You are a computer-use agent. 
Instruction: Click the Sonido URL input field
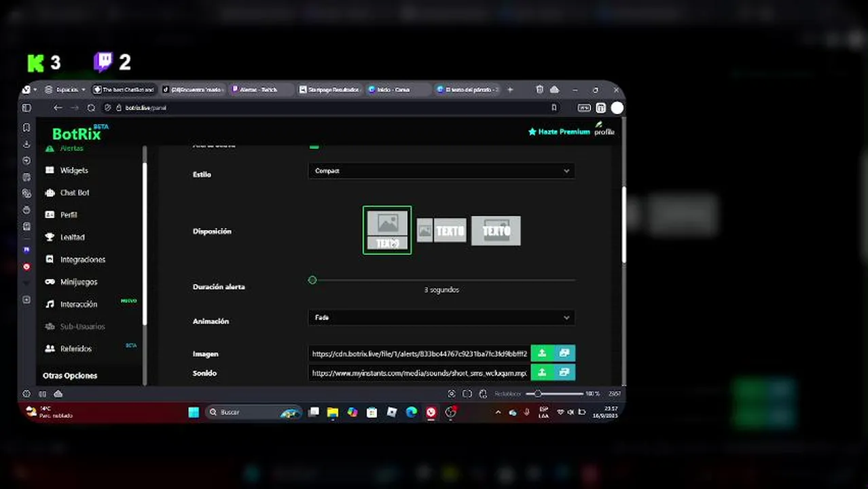[x=419, y=373]
